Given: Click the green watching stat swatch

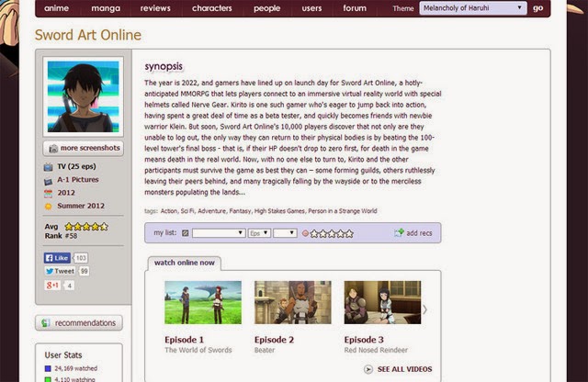Looking at the screenshot, I should [48, 379].
